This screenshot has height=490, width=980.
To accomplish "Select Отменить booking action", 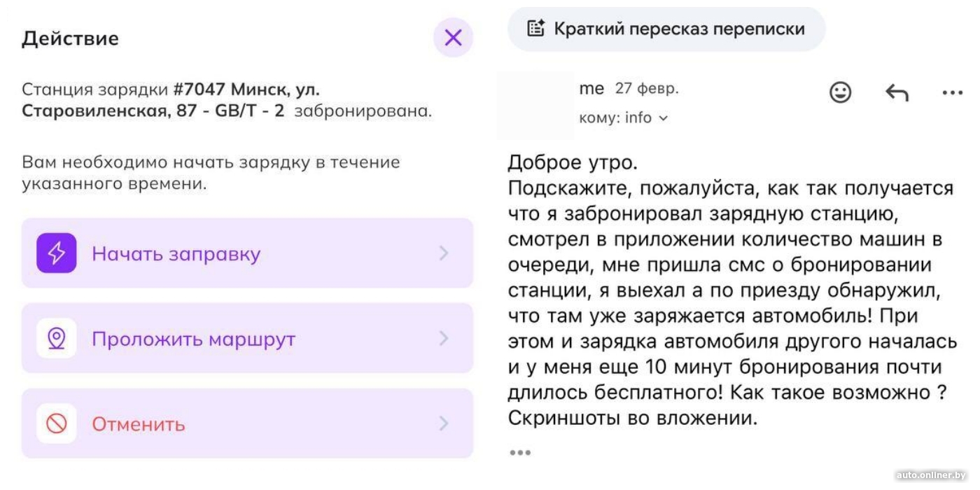I will (139, 423).
